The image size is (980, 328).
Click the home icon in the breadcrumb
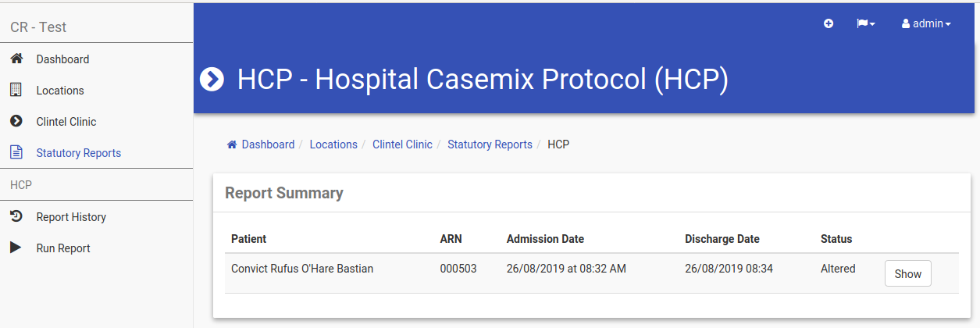point(232,144)
